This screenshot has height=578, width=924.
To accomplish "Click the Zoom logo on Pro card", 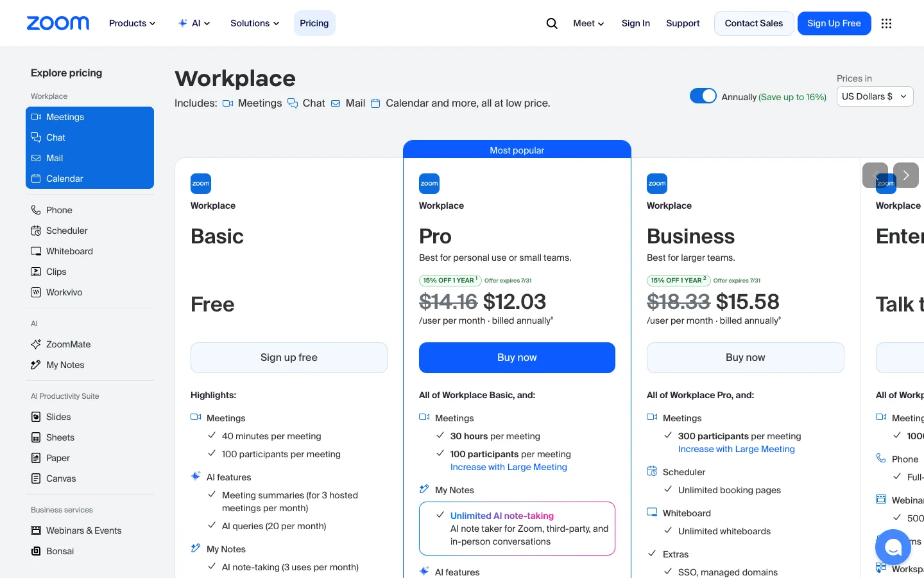I will click(x=429, y=184).
